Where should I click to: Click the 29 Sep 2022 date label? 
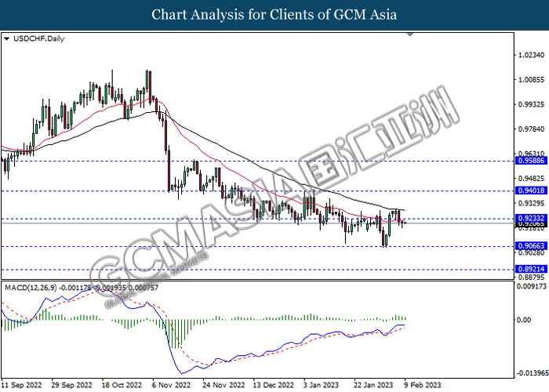click(x=72, y=385)
